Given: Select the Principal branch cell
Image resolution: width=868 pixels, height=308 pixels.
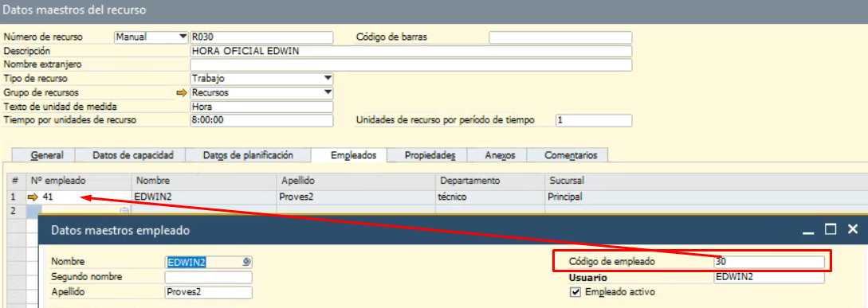Looking at the screenshot, I should pyautogui.click(x=706, y=197).
